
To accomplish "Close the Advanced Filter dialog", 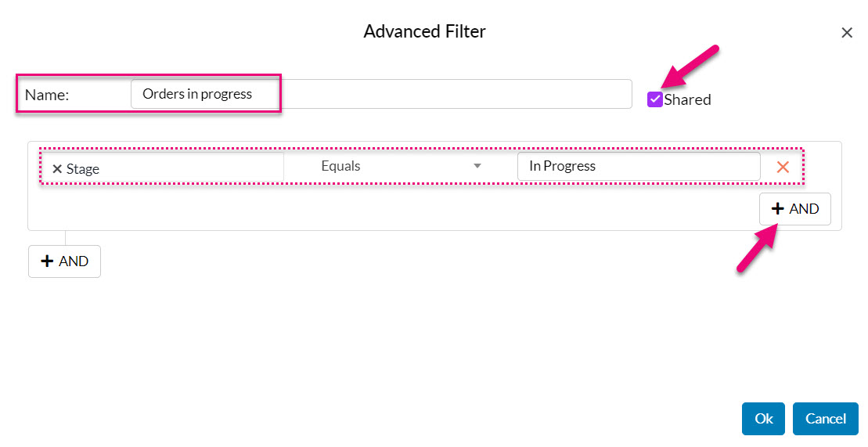I will [x=846, y=33].
